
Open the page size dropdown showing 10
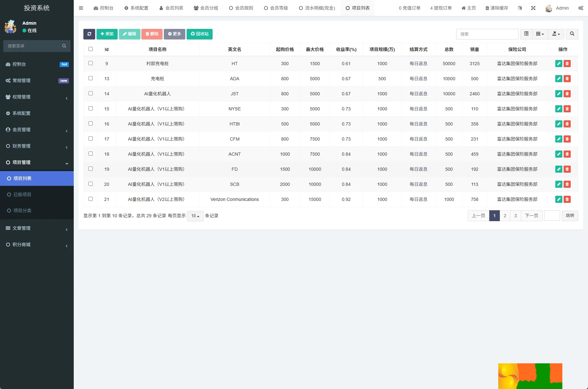pyautogui.click(x=195, y=216)
